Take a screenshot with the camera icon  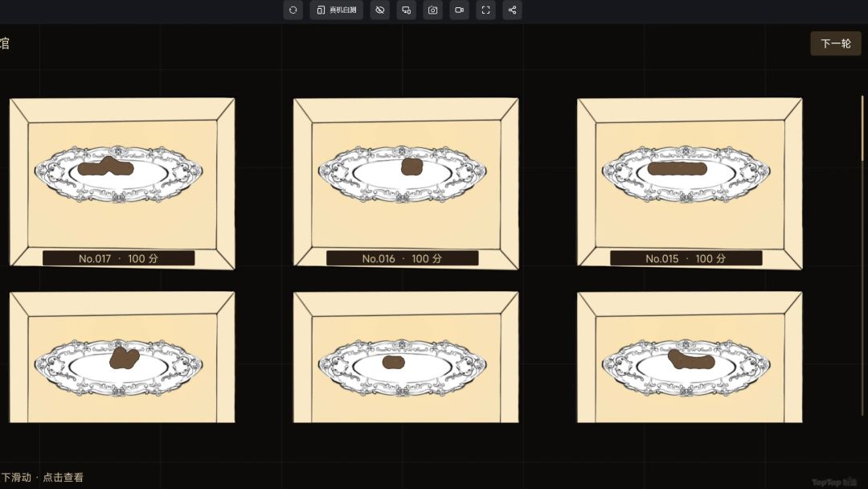(x=433, y=10)
